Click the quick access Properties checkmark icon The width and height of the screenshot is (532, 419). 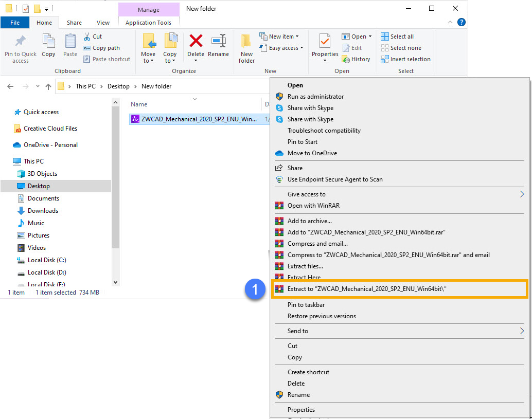(26, 9)
